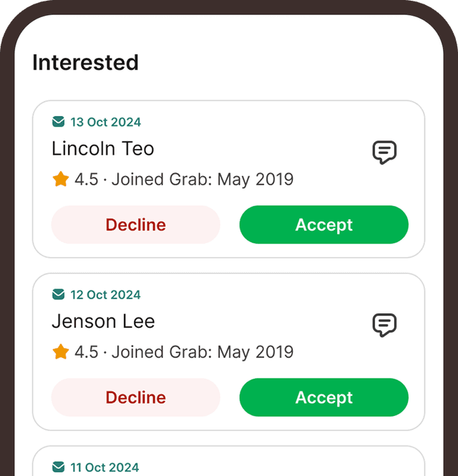Click the 12 Oct 2024 date label

point(105,294)
